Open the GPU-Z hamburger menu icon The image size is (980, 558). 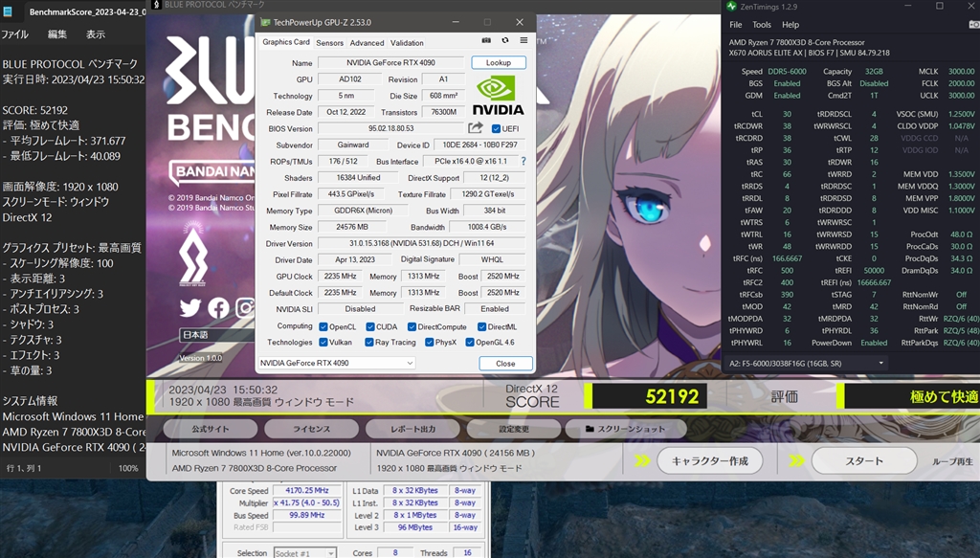tap(523, 40)
